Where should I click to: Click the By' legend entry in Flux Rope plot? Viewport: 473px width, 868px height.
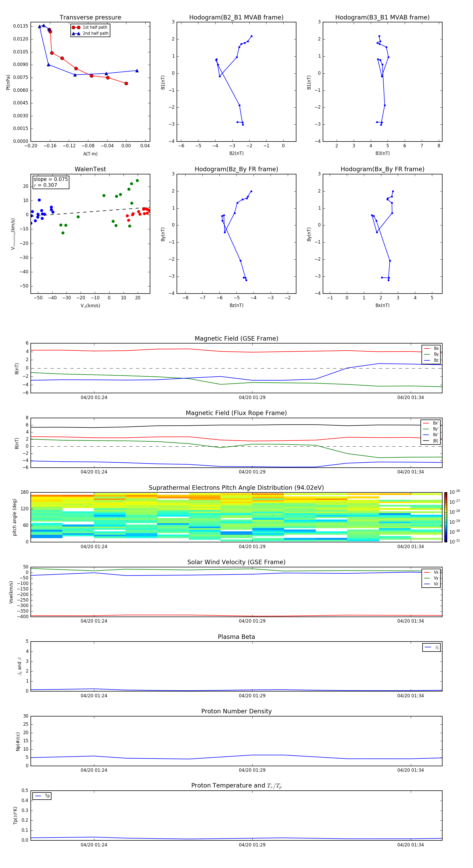click(431, 429)
